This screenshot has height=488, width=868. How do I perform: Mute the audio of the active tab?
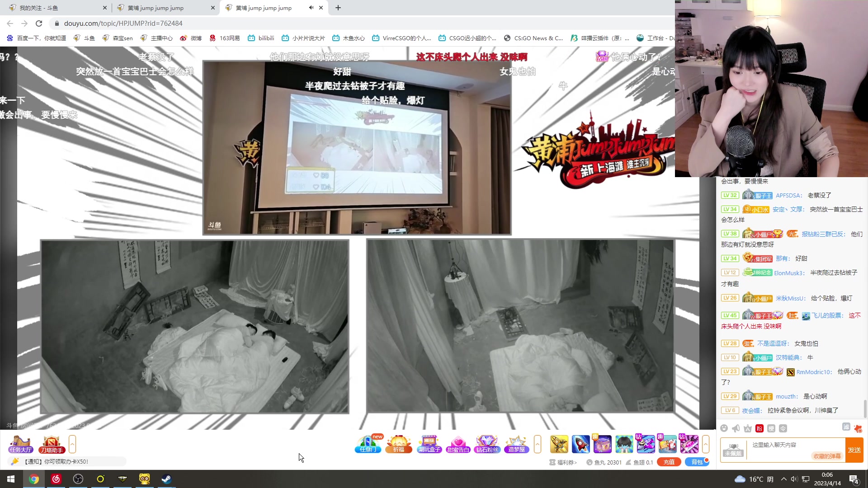pyautogui.click(x=311, y=8)
